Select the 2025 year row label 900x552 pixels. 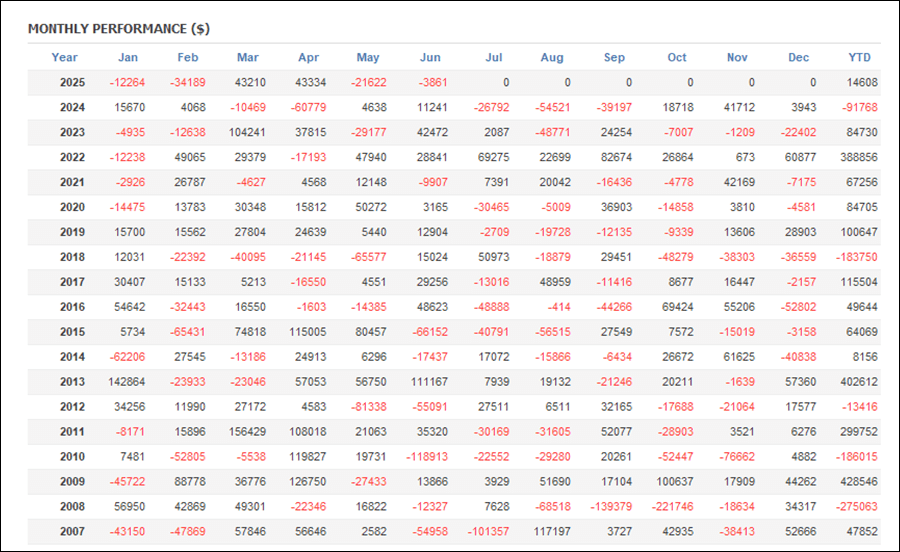(x=72, y=83)
